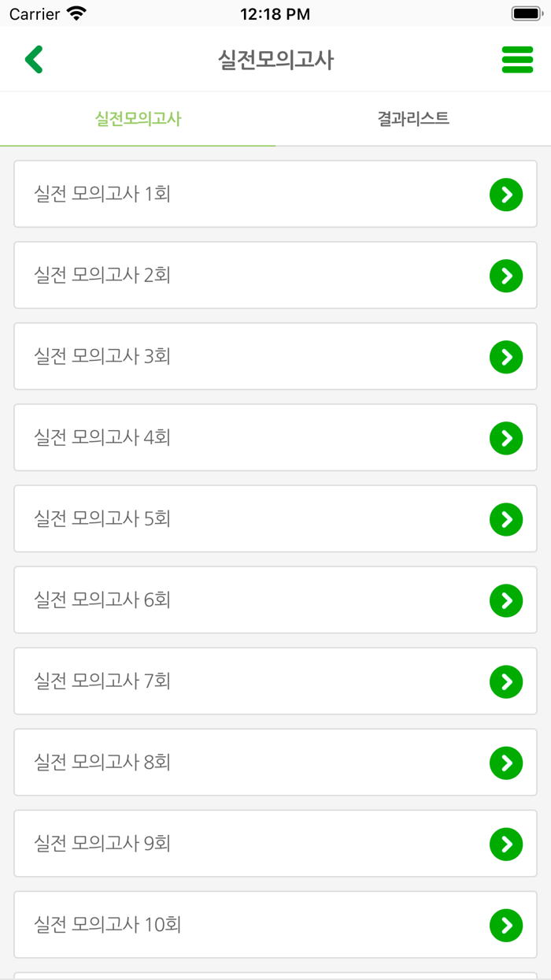Tap the green arrow for 실전 모의고사 7회
Viewport: 551px width, 980px height.
click(x=506, y=681)
